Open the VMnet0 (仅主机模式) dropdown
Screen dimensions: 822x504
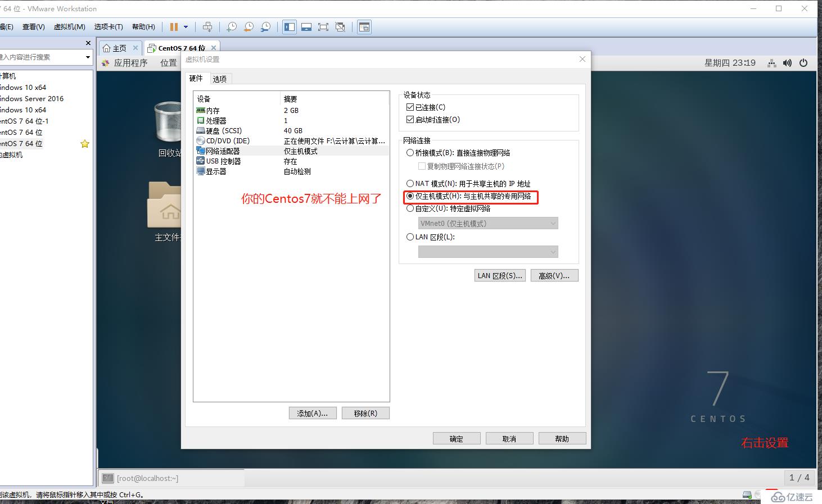(488, 224)
